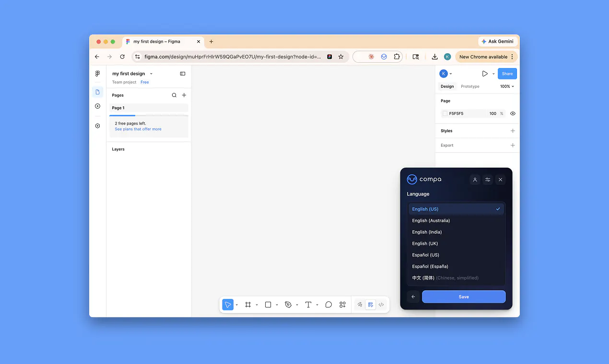This screenshot has height=364, width=609.
Task: Switch to the Design tab
Action: pyautogui.click(x=447, y=87)
